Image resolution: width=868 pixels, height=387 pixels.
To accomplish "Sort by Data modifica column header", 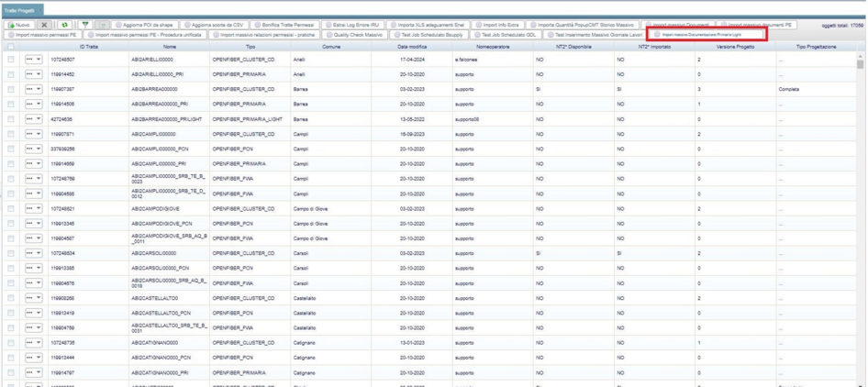I will tap(412, 47).
